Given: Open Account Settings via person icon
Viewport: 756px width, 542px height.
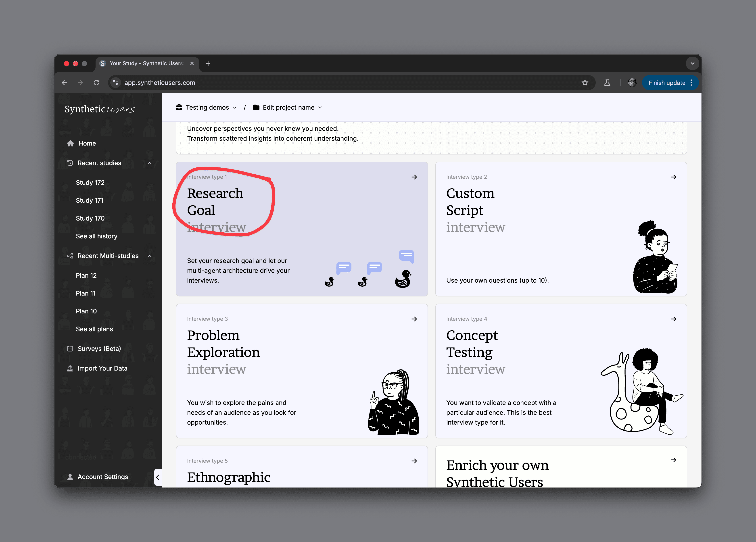Looking at the screenshot, I should click(x=70, y=477).
